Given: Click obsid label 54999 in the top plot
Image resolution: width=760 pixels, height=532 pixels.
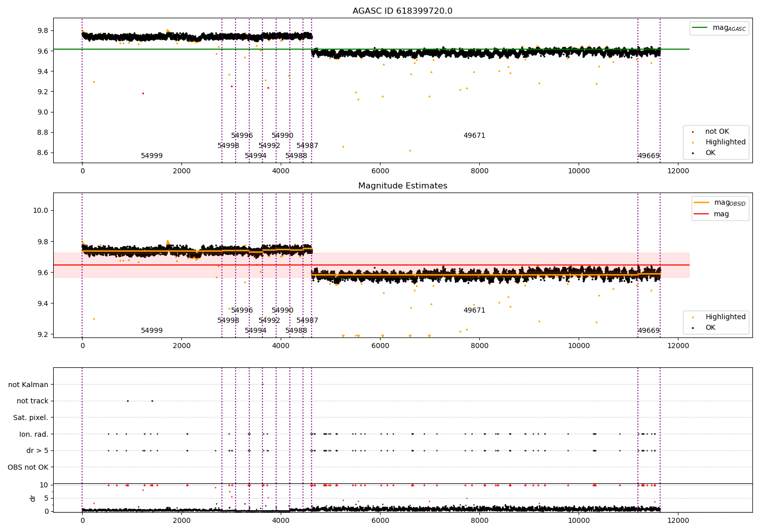Looking at the screenshot, I should click(x=152, y=156).
